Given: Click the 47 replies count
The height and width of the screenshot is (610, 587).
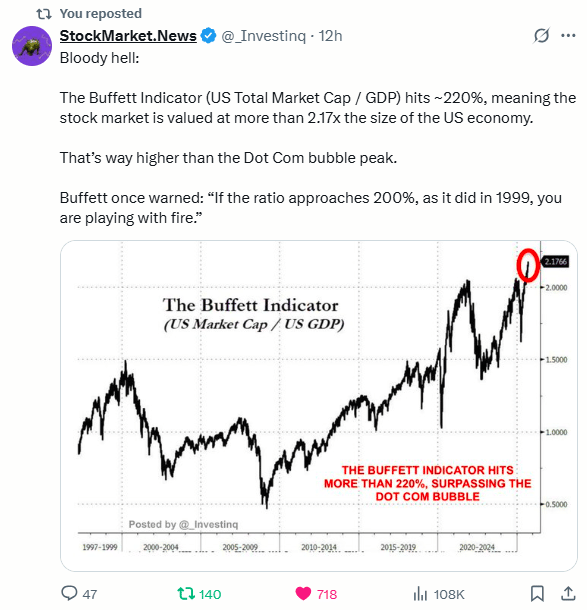Looking at the screenshot, I should pos(90,594).
